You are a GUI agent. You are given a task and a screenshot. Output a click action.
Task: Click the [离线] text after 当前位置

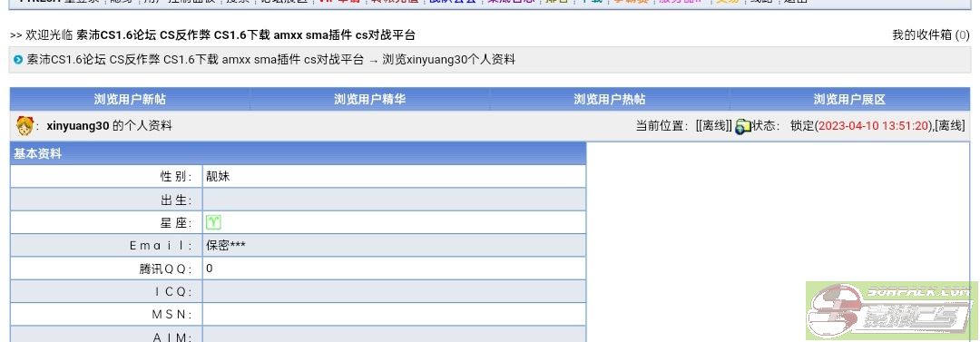(x=714, y=126)
